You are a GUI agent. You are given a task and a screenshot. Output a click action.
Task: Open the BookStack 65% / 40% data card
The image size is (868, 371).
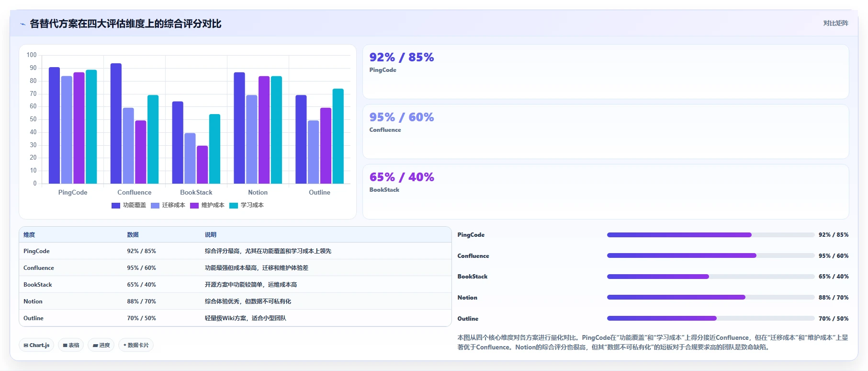coord(606,192)
